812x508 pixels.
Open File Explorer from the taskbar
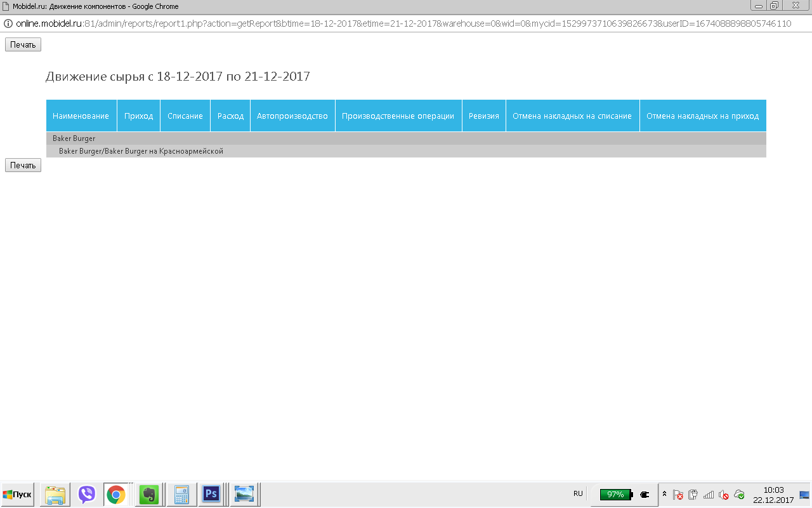click(x=55, y=494)
